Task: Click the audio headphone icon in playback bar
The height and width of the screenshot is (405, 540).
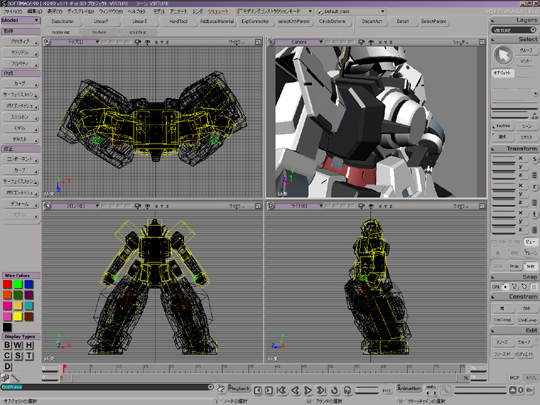Action: click(347, 390)
